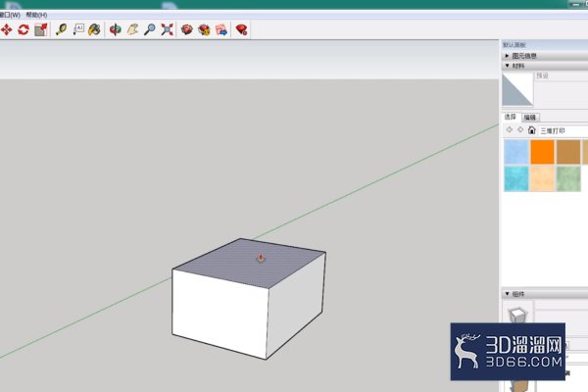Screen dimensions: 588x392
Task: Pick the brown material swatch
Action: (x=568, y=152)
